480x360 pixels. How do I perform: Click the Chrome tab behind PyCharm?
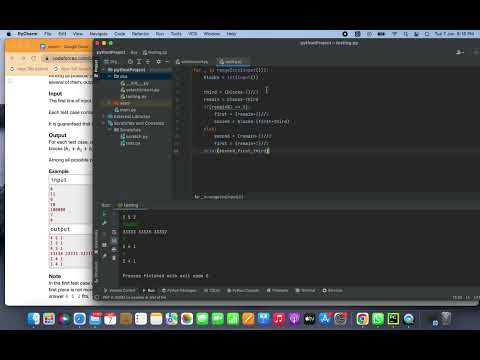(x=64, y=47)
